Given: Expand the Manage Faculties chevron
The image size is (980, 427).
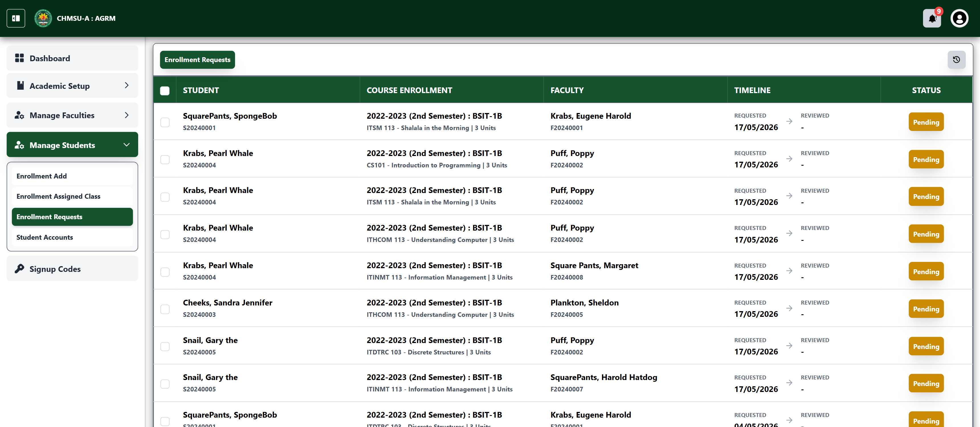Looking at the screenshot, I should point(127,115).
